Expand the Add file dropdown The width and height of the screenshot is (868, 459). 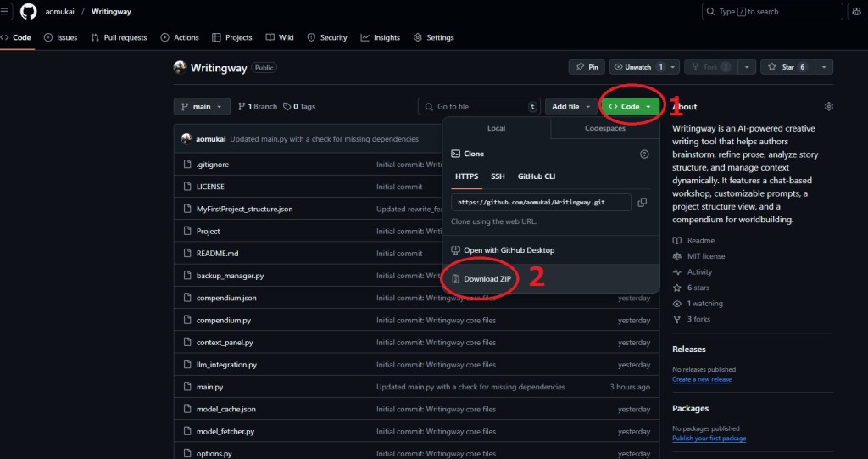pyautogui.click(x=570, y=106)
